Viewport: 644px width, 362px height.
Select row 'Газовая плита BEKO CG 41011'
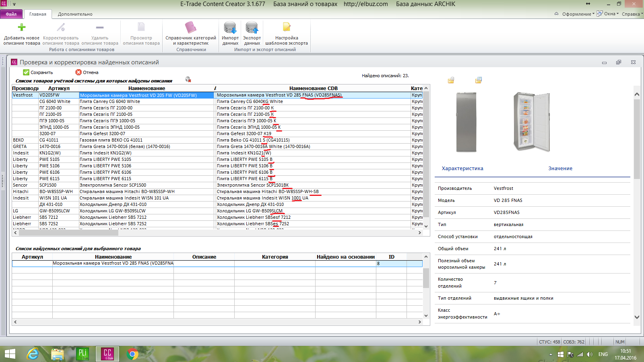217,140
